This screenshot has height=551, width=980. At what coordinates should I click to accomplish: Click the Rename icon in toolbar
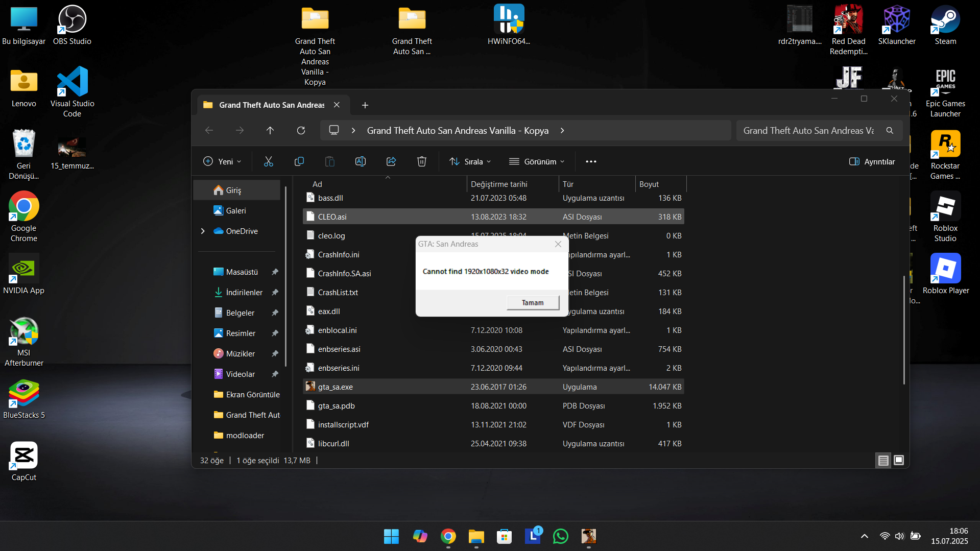(x=361, y=161)
